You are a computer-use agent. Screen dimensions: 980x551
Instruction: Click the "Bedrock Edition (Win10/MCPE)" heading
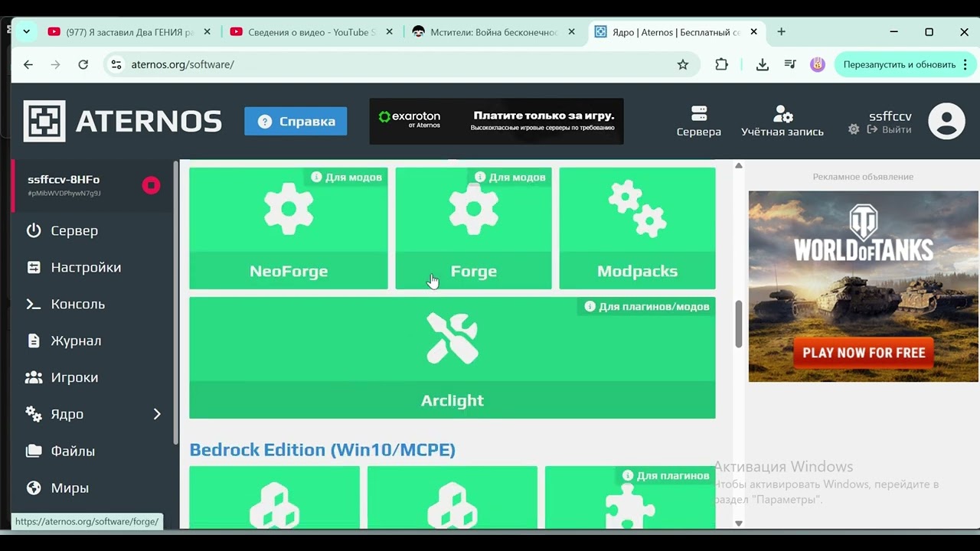322,449
